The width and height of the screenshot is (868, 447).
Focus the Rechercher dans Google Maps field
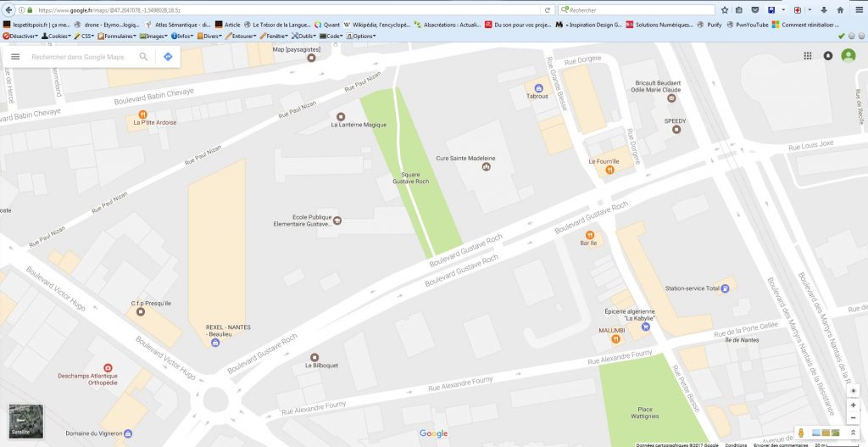[81, 57]
